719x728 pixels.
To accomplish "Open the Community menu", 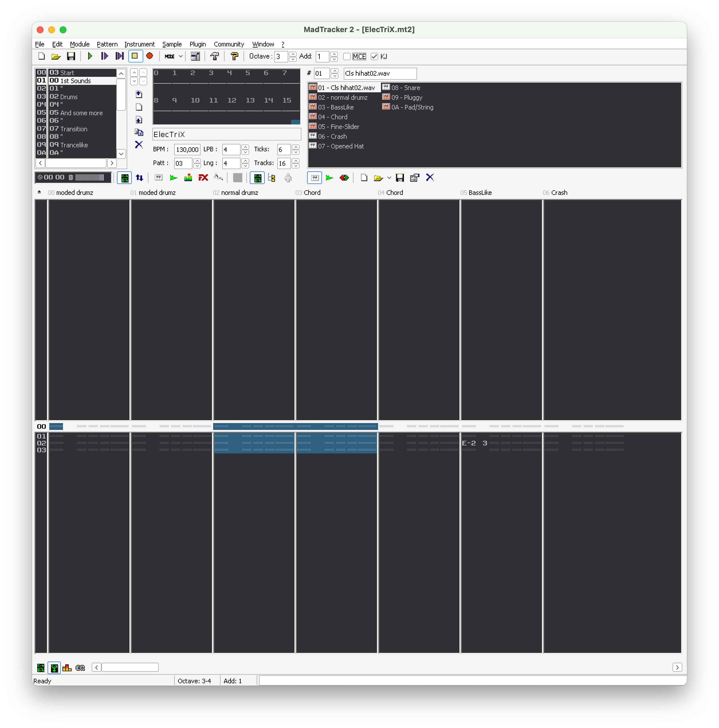I will point(229,44).
